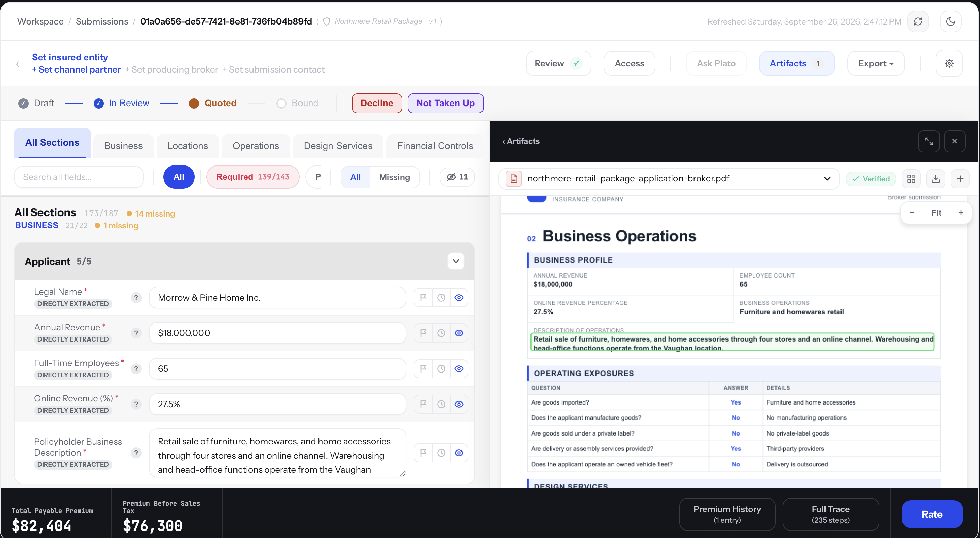The width and height of the screenshot is (980, 538).
Task: Zoom out PDF with minus button
Action: 912,213
